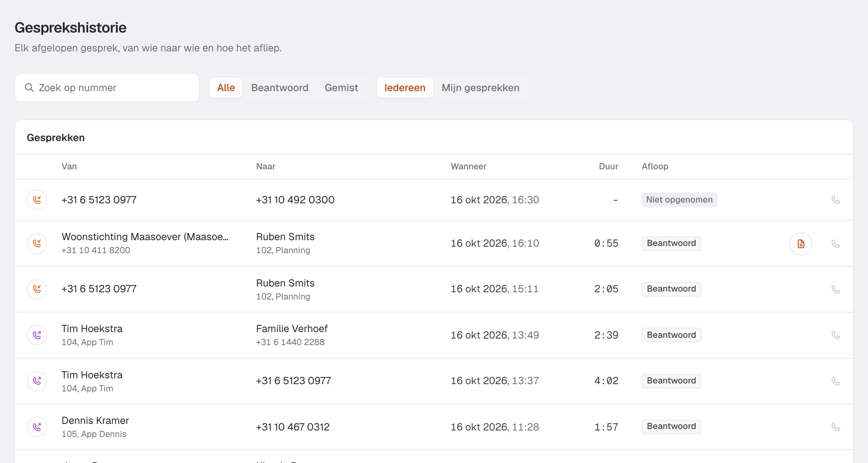Show only Gemist calls
868x463 pixels.
[x=341, y=88]
